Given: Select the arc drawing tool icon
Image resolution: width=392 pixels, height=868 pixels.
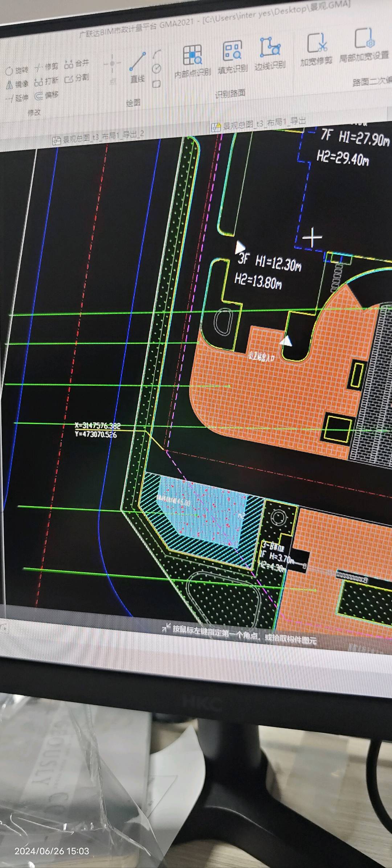Looking at the screenshot, I should tap(156, 55).
